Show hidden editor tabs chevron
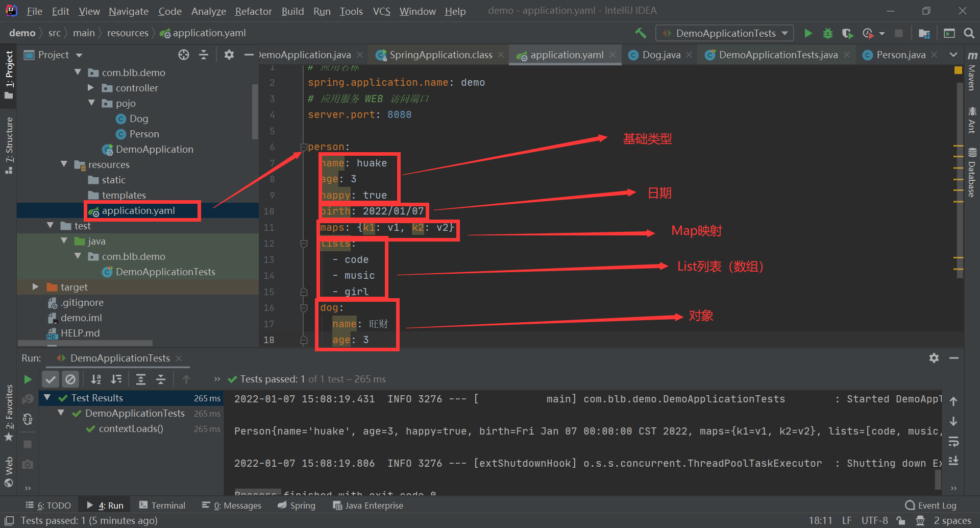 tap(953, 55)
